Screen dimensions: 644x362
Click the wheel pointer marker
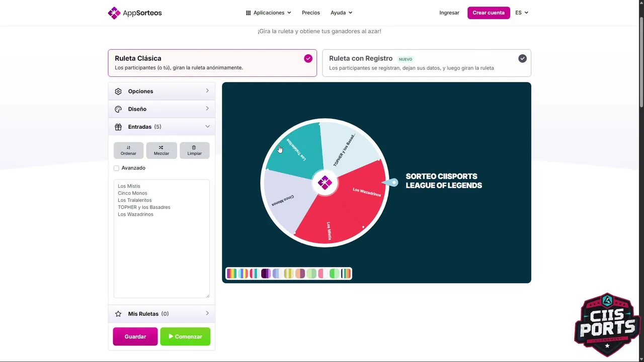point(390,183)
